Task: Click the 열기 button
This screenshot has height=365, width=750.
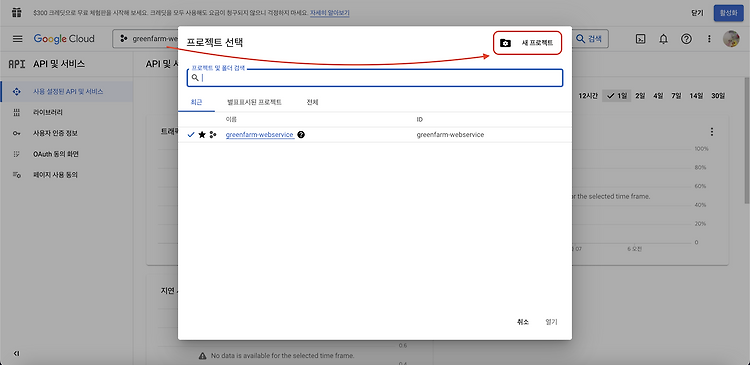Action: pyautogui.click(x=551, y=322)
